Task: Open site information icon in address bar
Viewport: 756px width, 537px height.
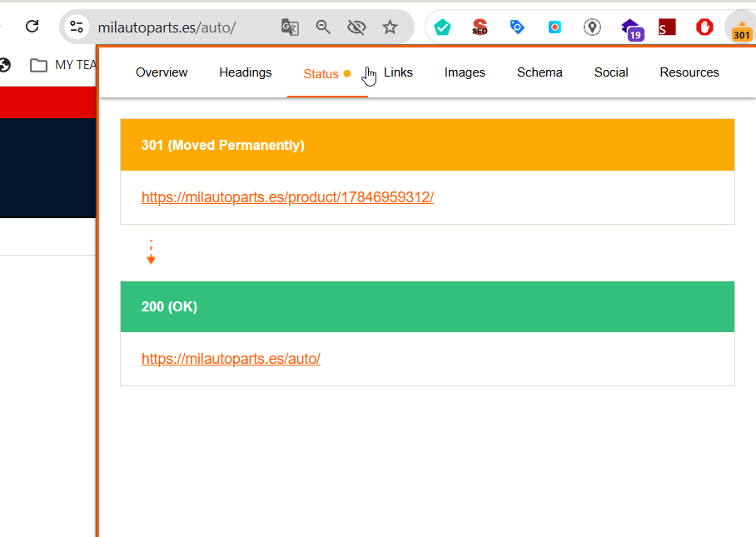Action: point(77,27)
